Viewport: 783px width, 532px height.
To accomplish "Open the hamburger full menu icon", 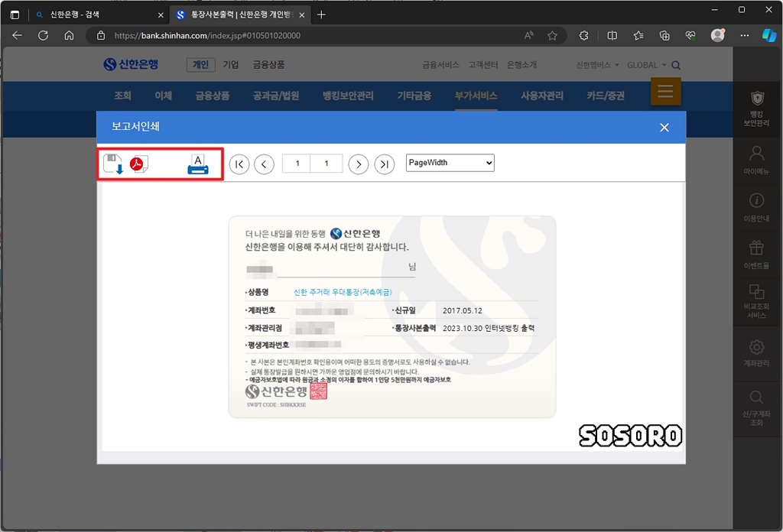I will pos(665,91).
